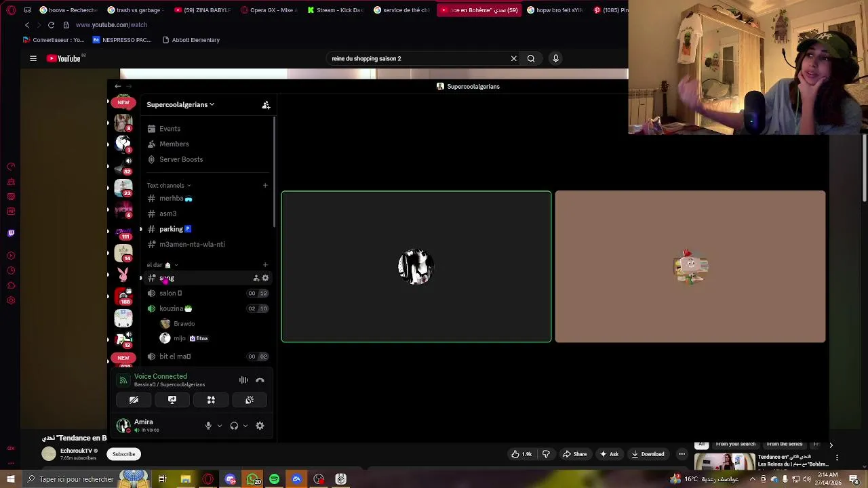
Task: Open #m3amen-nta-wla-nti channel
Action: [208, 244]
